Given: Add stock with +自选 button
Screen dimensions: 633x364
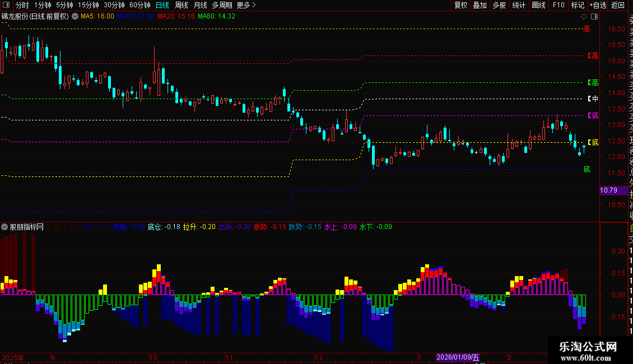Looking at the screenshot, I should click(598, 5).
